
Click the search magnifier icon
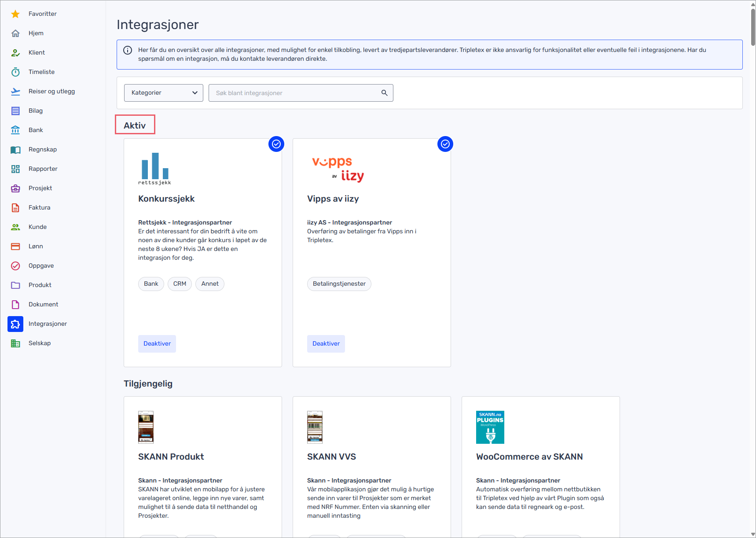(x=384, y=93)
